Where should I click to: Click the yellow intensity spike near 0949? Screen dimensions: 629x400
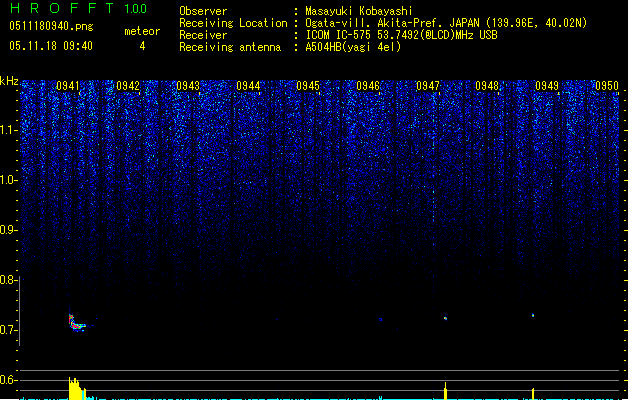pyautogui.click(x=533, y=394)
